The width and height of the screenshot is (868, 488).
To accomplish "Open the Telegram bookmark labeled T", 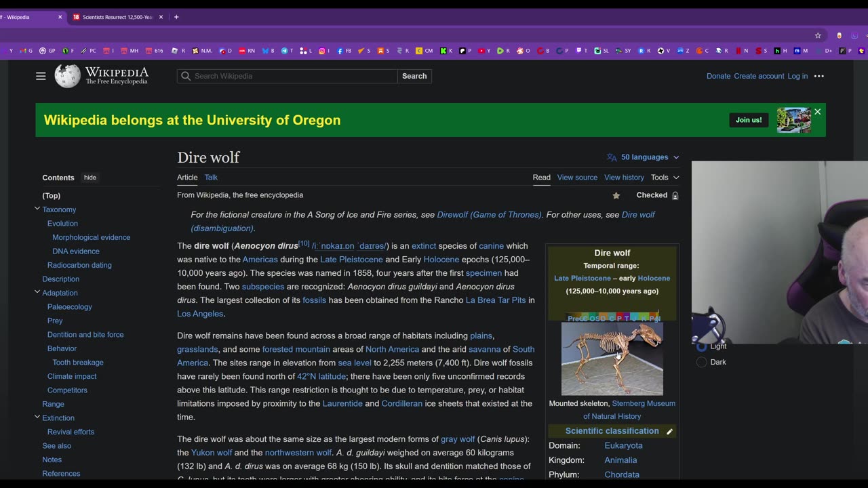I will pyautogui.click(x=287, y=50).
